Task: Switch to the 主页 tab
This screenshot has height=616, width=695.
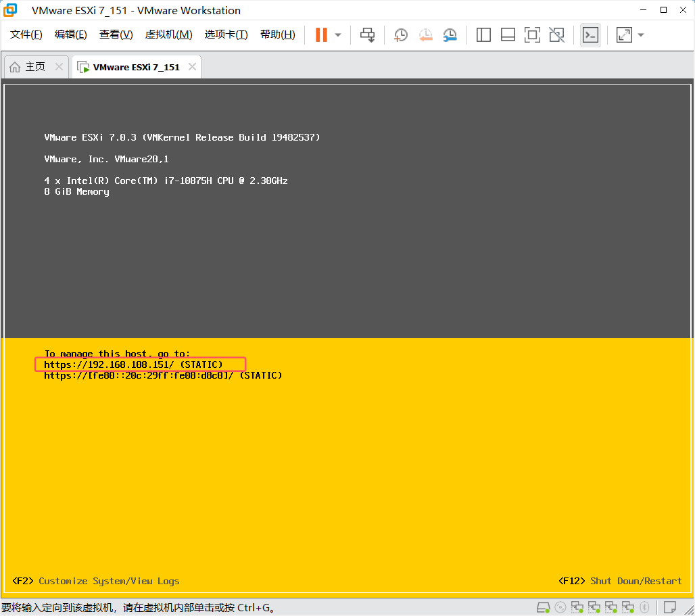Action: (35, 67)
